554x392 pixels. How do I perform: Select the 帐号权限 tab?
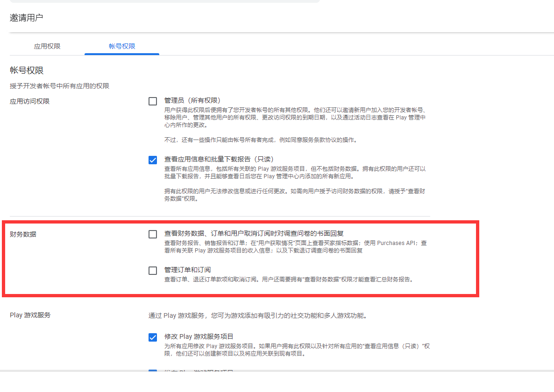(x=121, y=46)
